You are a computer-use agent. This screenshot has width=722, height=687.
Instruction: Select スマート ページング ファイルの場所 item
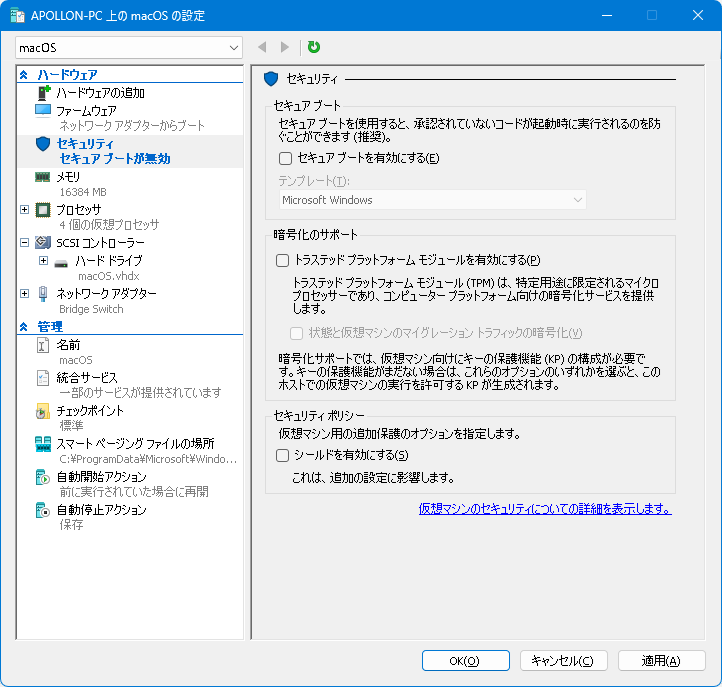coord(135,444)
